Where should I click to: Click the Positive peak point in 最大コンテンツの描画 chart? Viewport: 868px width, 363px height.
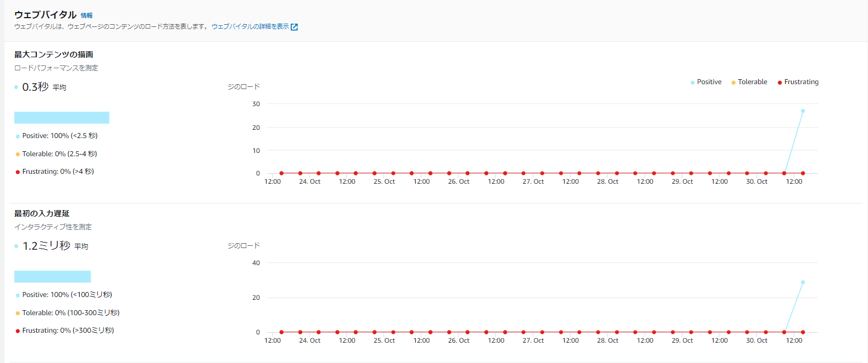point(803,111)
